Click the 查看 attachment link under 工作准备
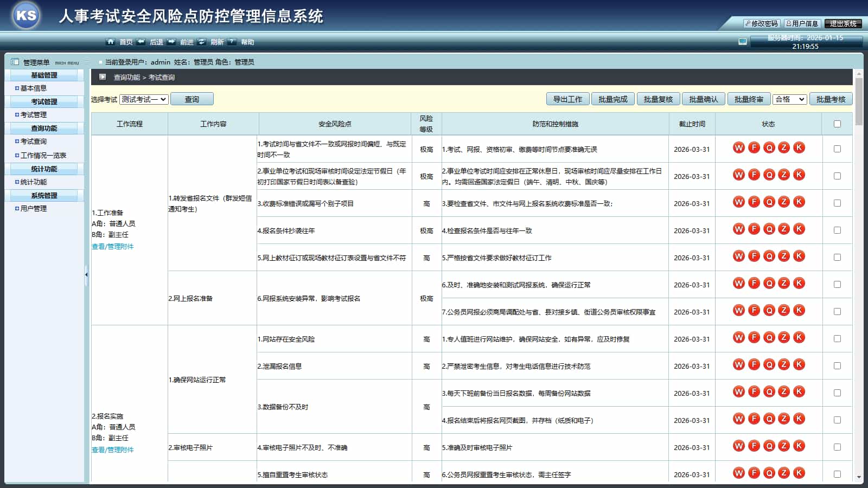 (x=98, y=246)
